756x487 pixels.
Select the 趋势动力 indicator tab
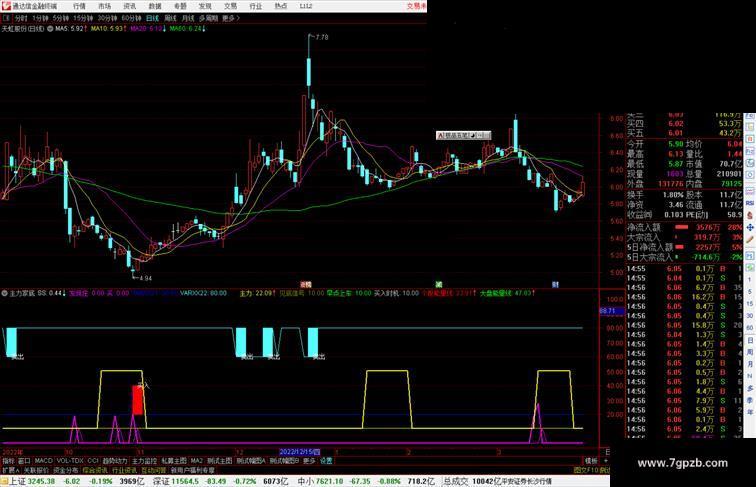click(115, 461)
